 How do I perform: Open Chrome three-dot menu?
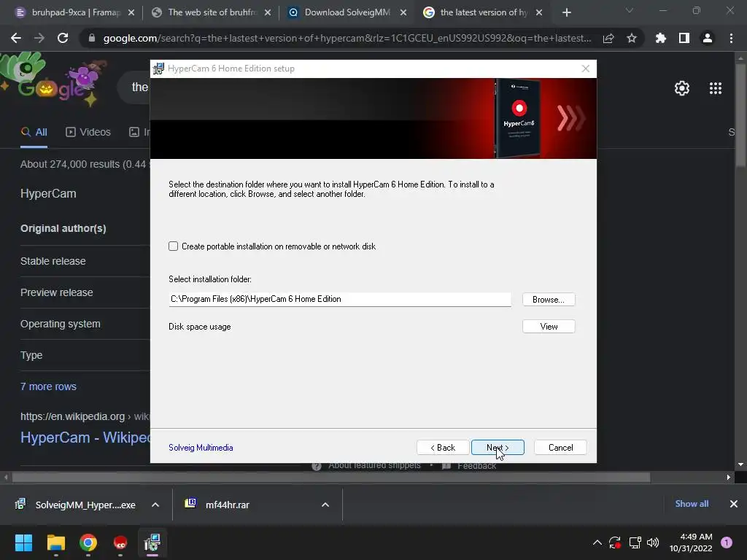(x=731, y=38)
